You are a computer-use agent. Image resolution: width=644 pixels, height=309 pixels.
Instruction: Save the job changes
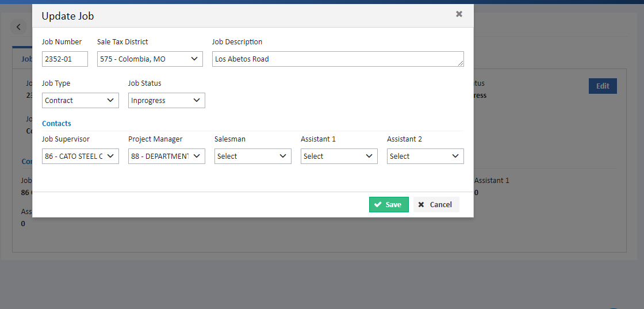pyautogui.click(x=389, y=205)
